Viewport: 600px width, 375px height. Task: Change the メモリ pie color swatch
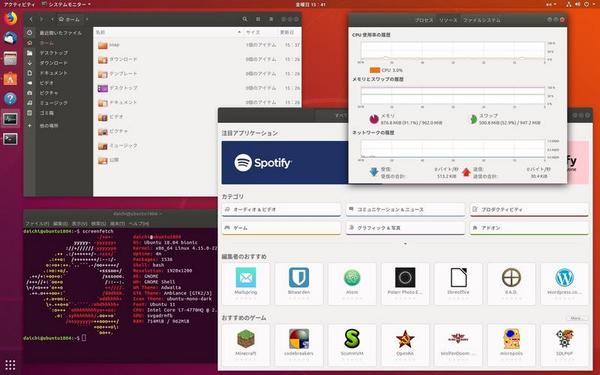(x=374, y=119)
